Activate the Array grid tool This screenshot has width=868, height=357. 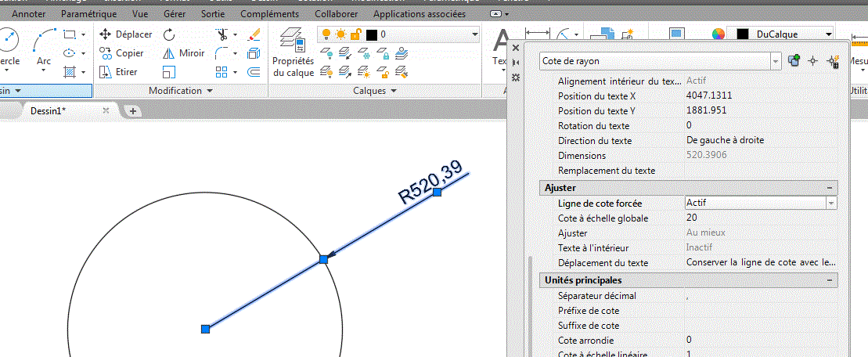pos(222,72)
